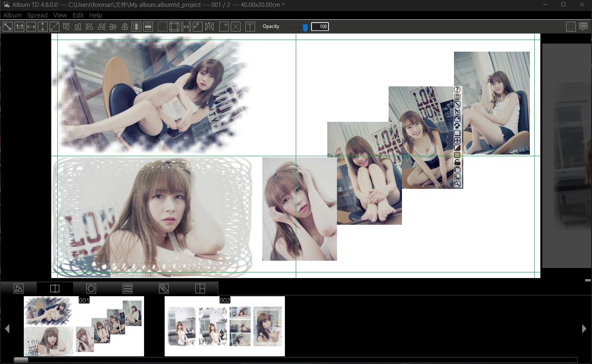Open the Spread menu
This screenshot has width=592, height=364.
(x=38, y=15)
